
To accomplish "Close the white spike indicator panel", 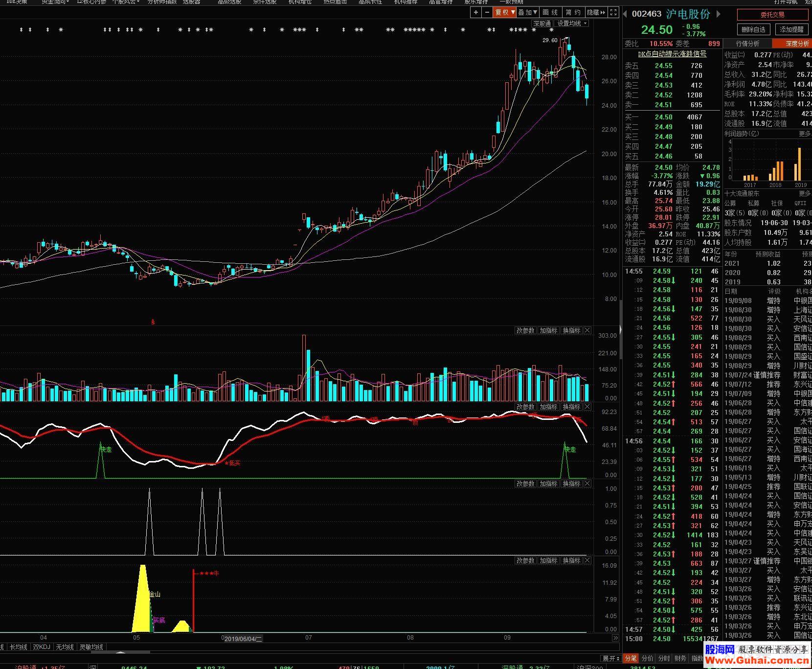I will pos(587,484).
